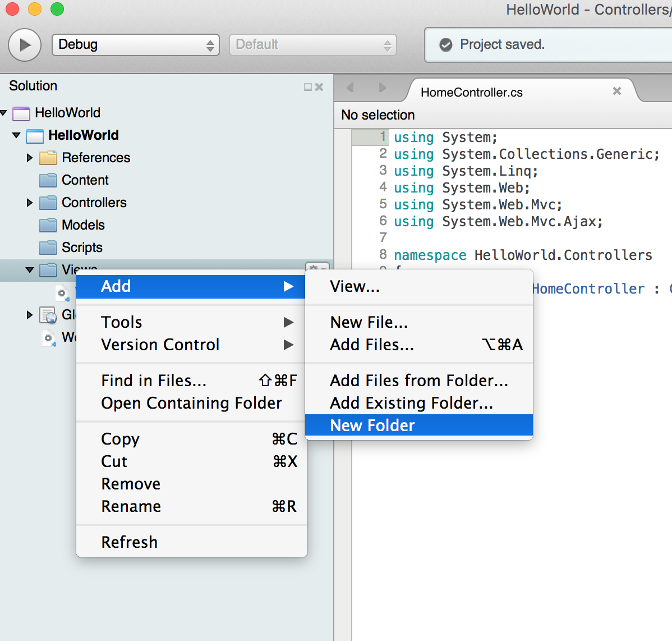Click the status checkmark icon
Image resolution: width=672 pixels, height=641 pixels.
coord(446,44)
